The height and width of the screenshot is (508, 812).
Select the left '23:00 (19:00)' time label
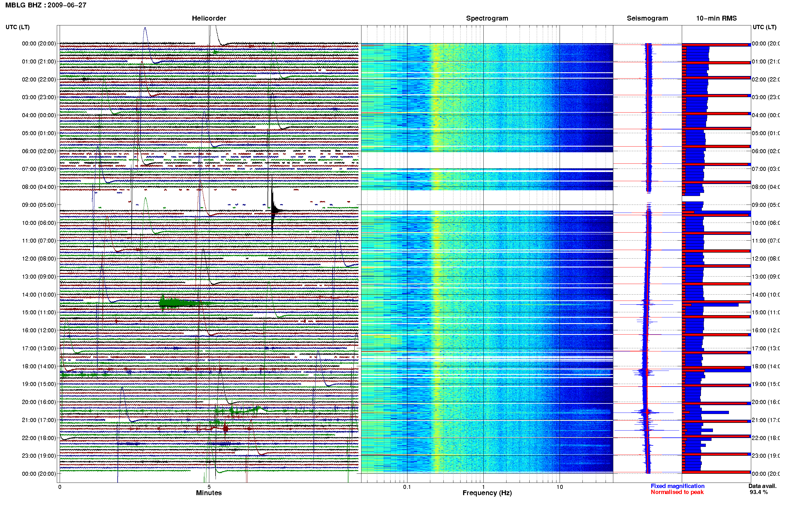[x=39, y=456]
